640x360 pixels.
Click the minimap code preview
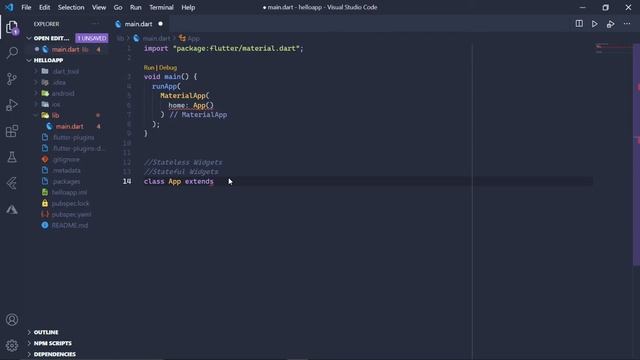(613, 48)
